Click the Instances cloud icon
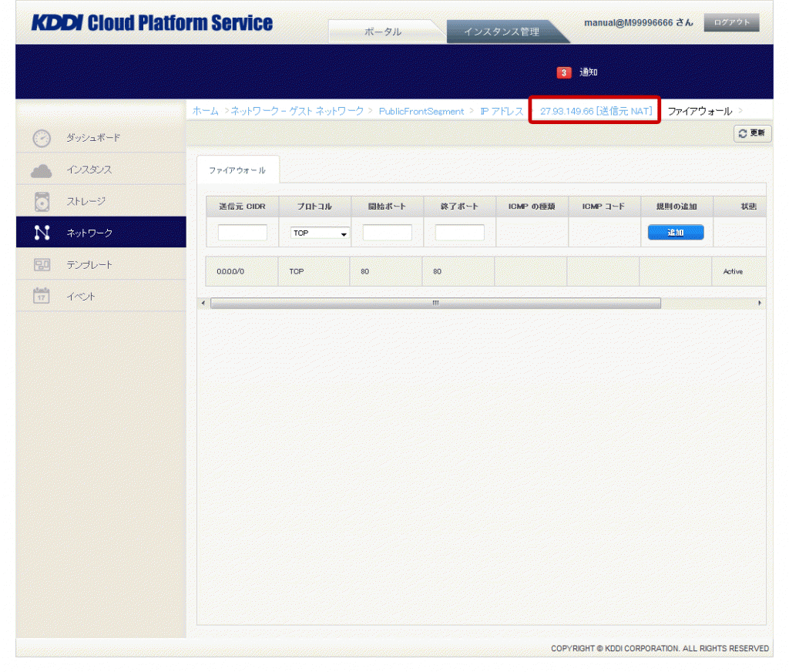The width and height of the screenshot is (789, 672). tap(42, 171)
